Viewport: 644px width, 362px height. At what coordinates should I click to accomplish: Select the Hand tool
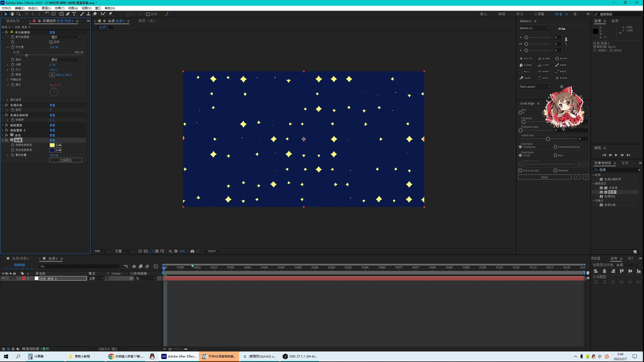[x=12, y=14]
